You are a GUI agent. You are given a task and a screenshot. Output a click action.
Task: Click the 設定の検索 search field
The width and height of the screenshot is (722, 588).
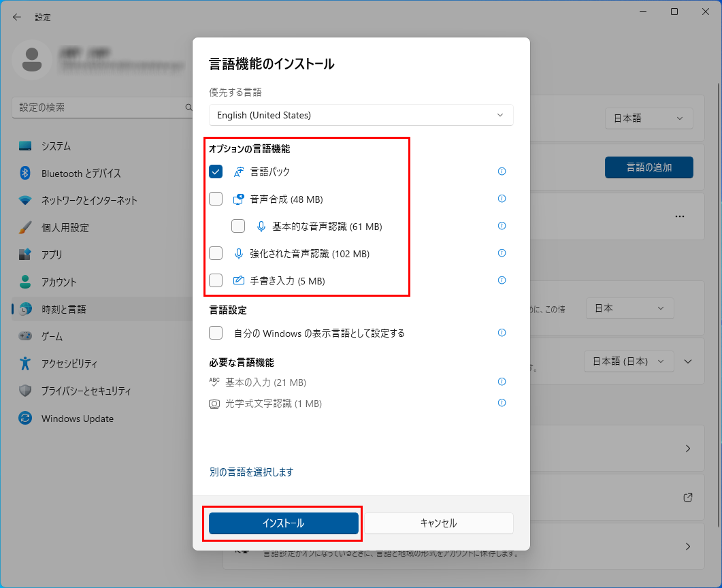point(102,108)
